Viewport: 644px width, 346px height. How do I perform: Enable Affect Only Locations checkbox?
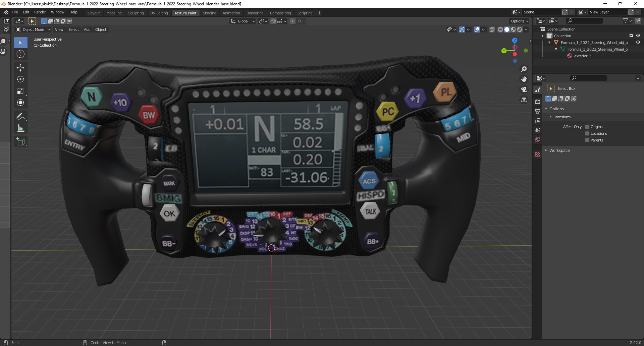587,133
